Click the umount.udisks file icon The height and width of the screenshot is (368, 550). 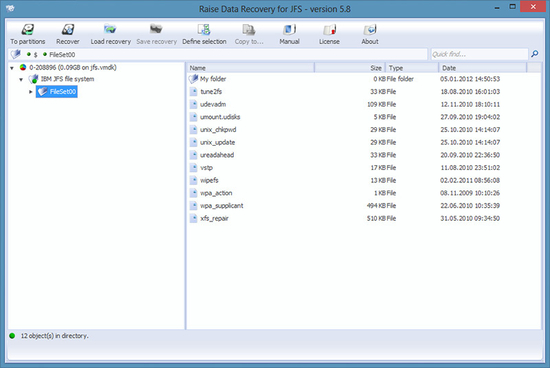click(x=193, y=117)
